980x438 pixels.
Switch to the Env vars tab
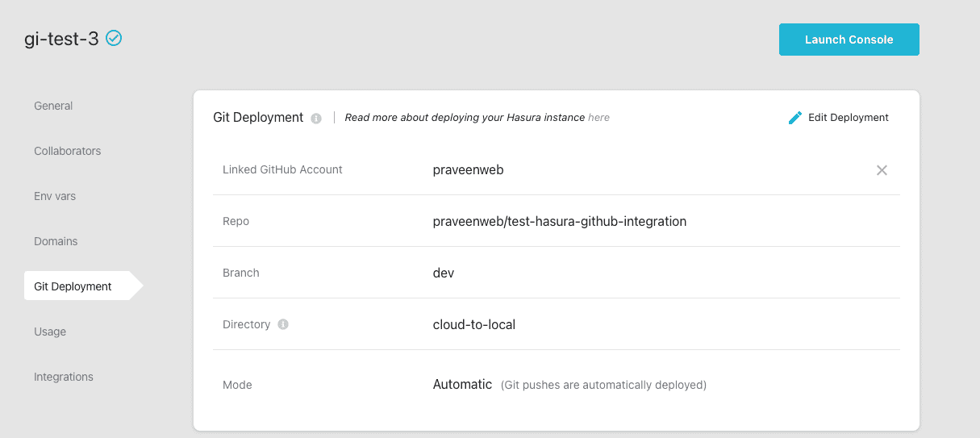point(55,196)
